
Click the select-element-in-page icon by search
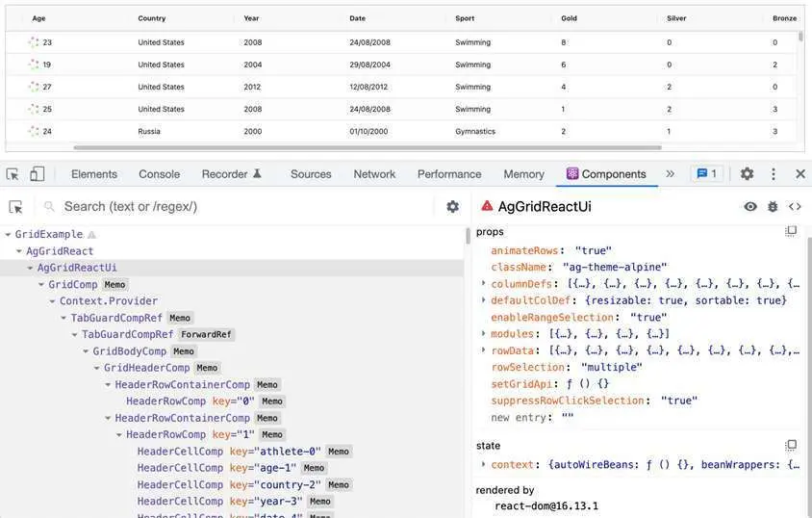[16, 207]
